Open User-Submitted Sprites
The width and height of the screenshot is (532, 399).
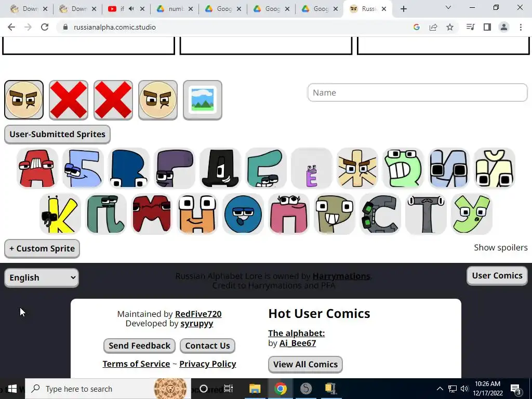coord(57,134)
